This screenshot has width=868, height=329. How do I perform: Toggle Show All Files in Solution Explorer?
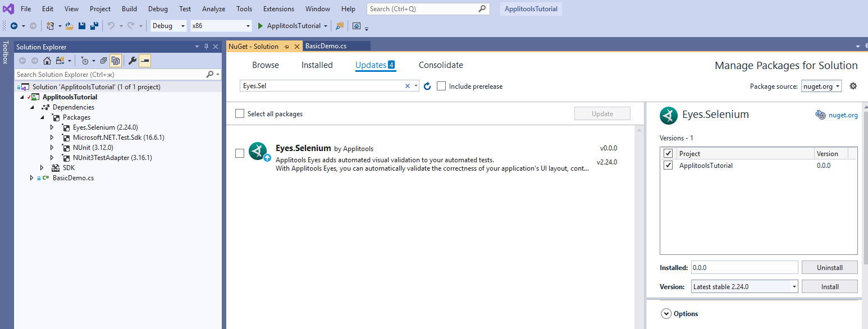coord(115,61)
